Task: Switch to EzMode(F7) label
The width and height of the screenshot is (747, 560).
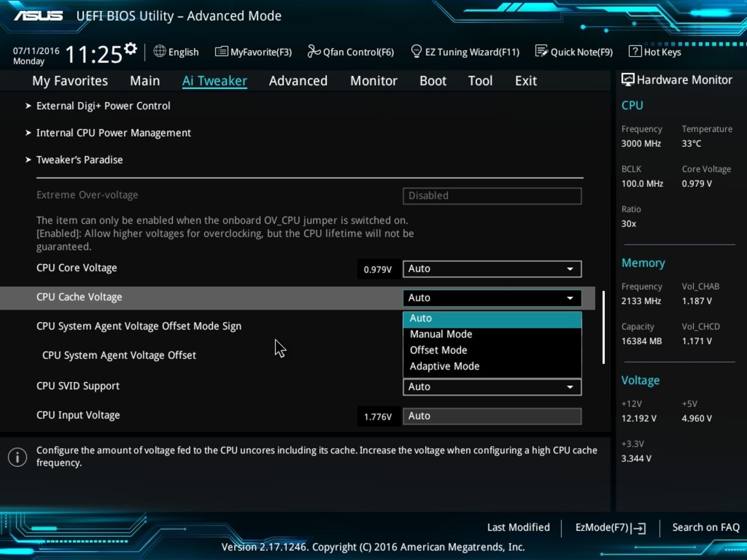Action: tap(601, 527)
